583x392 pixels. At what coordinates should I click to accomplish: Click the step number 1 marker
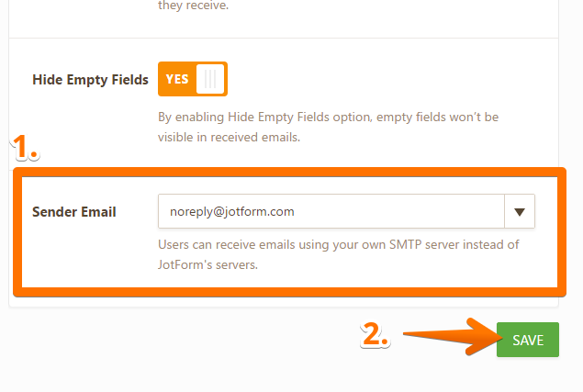pyautogui.click(x=25, y=147)
